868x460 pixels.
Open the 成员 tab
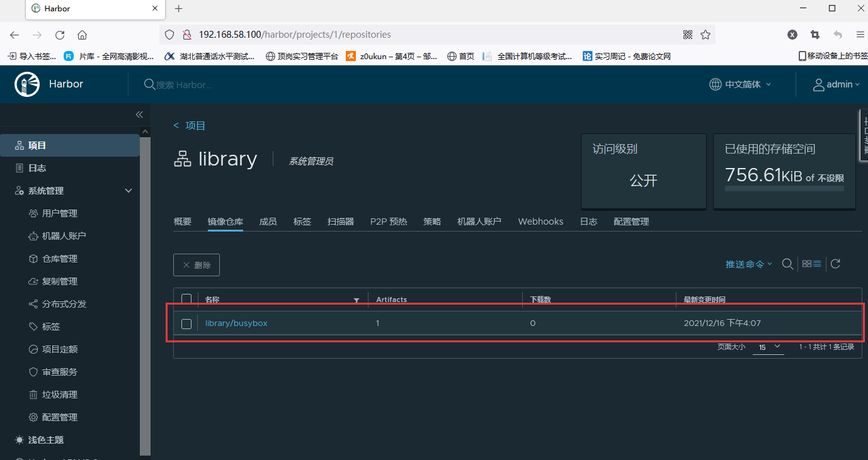pyautogui.click(x=268, y=221)
